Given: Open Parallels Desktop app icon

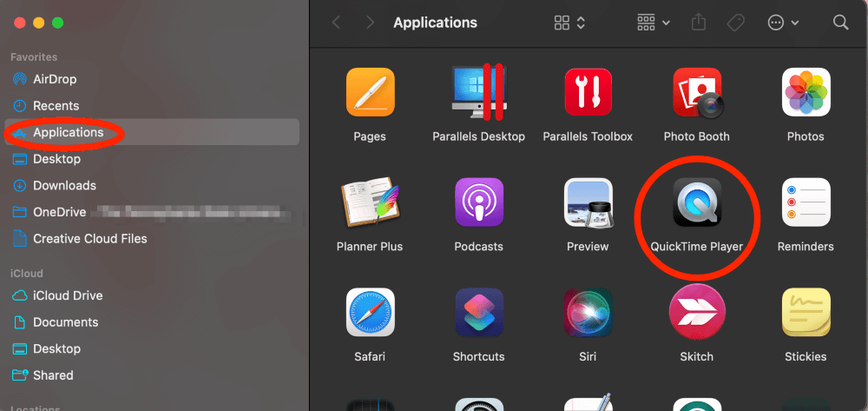Looking at the screenshot, I should coord(478,93).
